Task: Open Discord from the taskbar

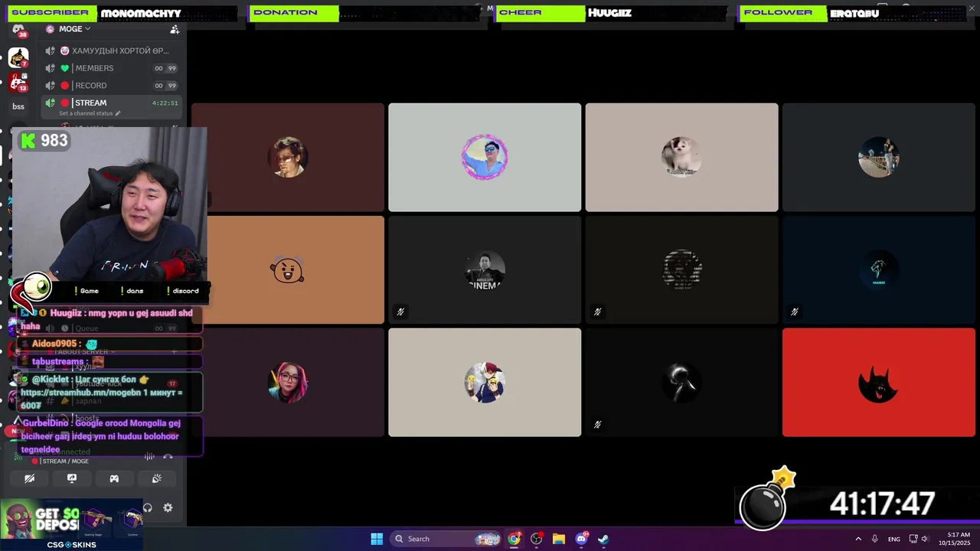Action: click(x=581, y=539)
